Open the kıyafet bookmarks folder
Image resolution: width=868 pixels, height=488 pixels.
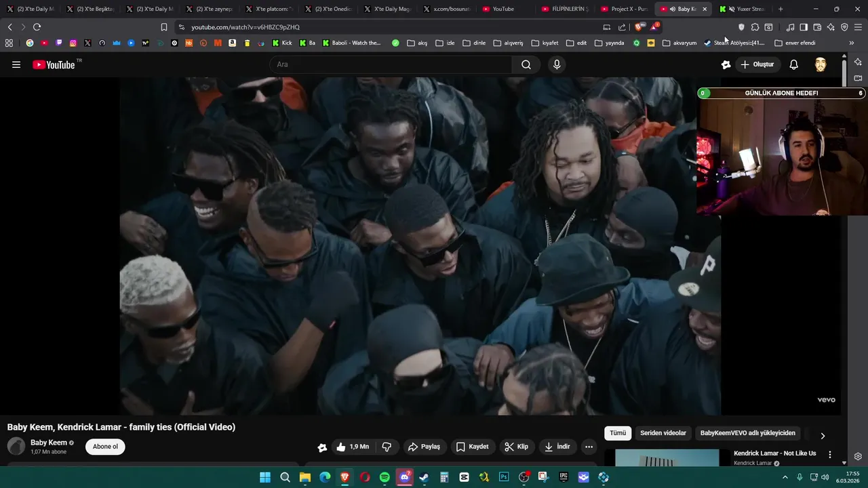coord(545,43)
